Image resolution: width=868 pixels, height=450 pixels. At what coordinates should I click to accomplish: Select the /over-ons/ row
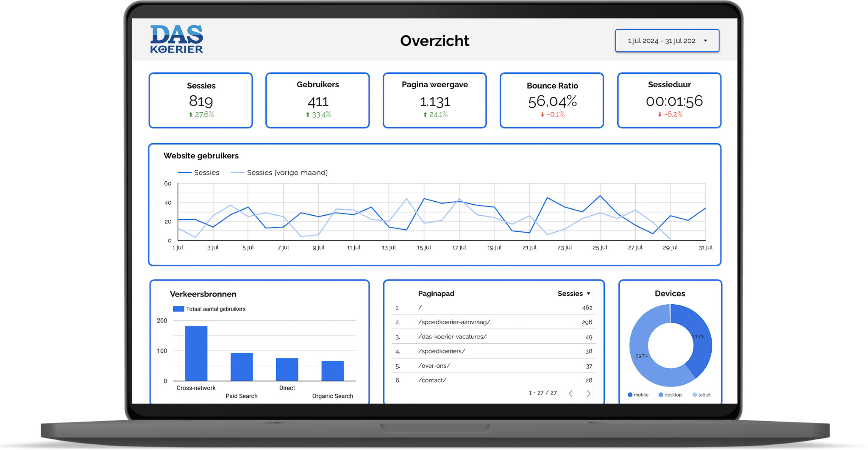click(494, 366)
